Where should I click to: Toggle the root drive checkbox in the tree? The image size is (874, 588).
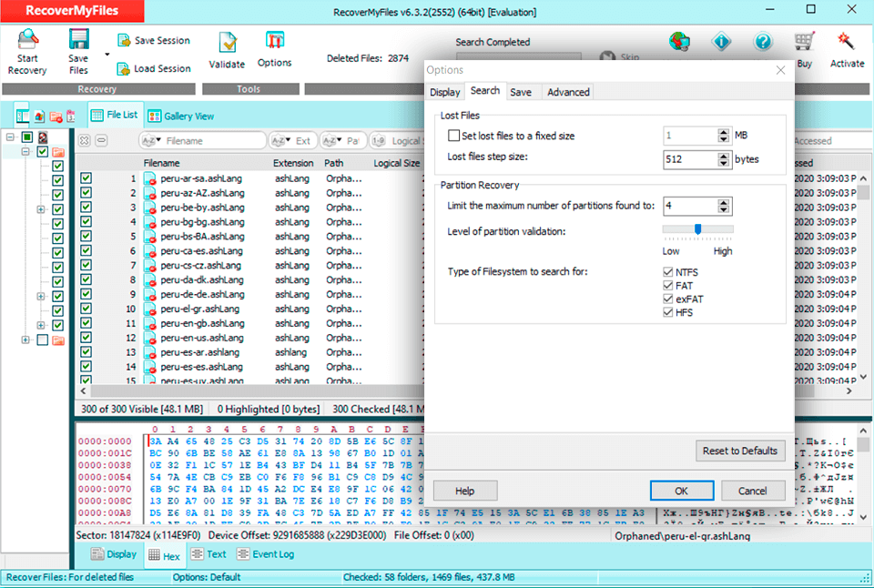(27, 137)
